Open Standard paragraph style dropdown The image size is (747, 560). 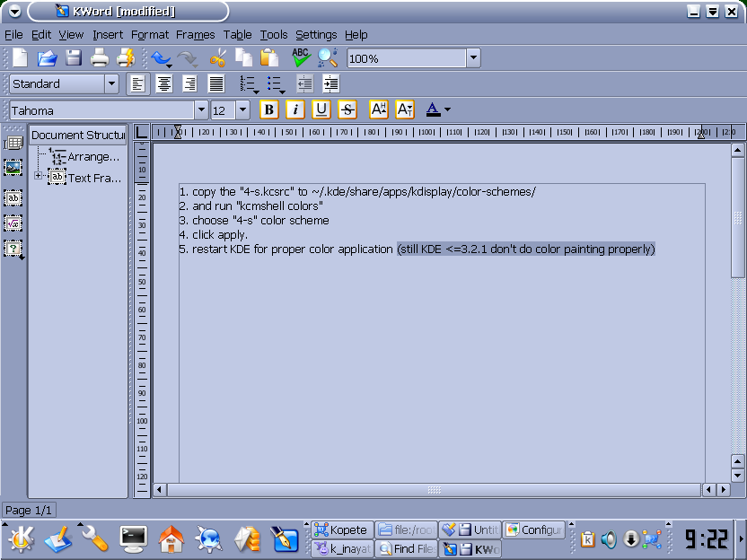[111, 84]
